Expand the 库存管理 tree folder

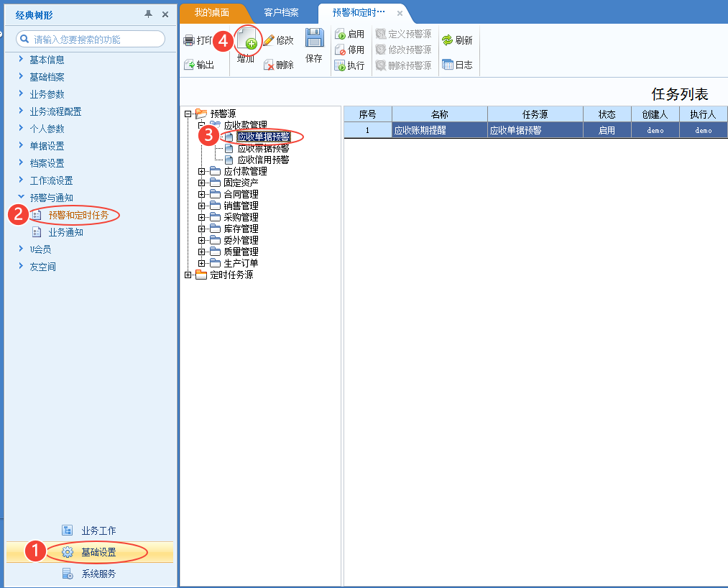click(201, 229)
